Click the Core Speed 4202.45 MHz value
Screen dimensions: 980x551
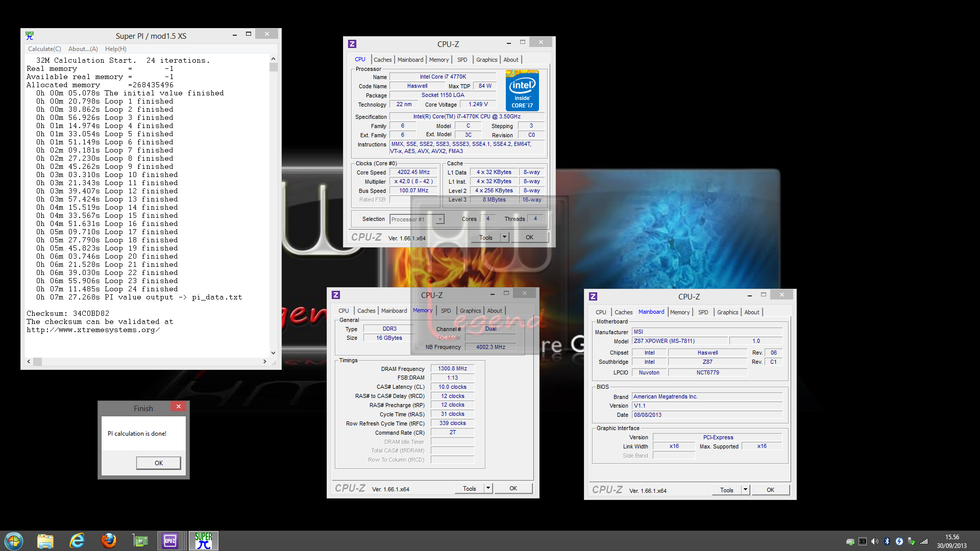coord(414,172)
